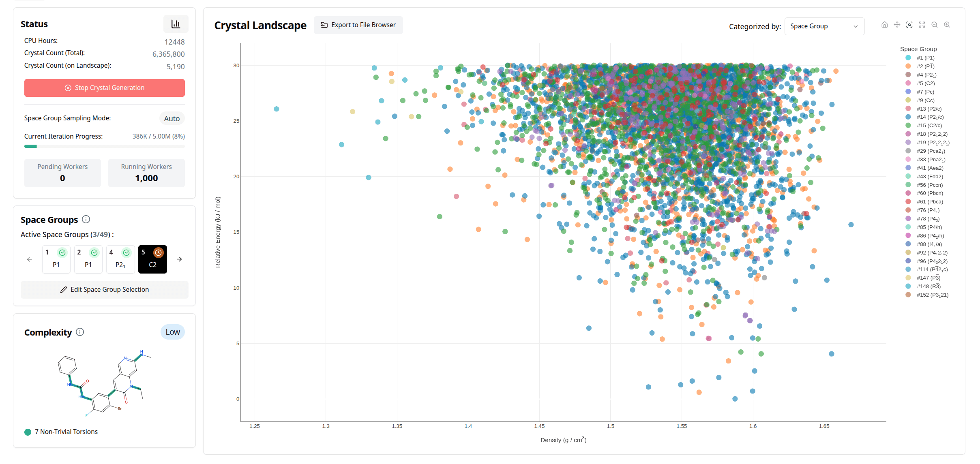Click Stop Crystal Generation button
980x464 pixels.
[105, 88]
